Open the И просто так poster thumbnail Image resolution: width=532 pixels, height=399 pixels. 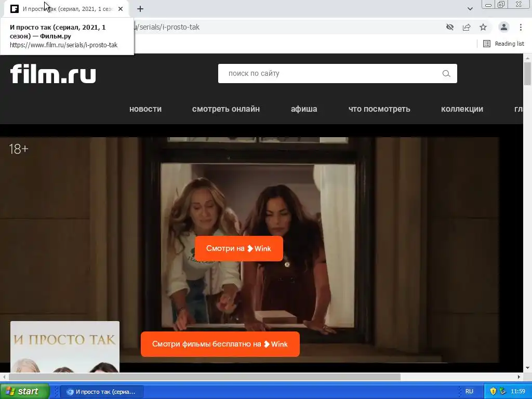[65, 347]
